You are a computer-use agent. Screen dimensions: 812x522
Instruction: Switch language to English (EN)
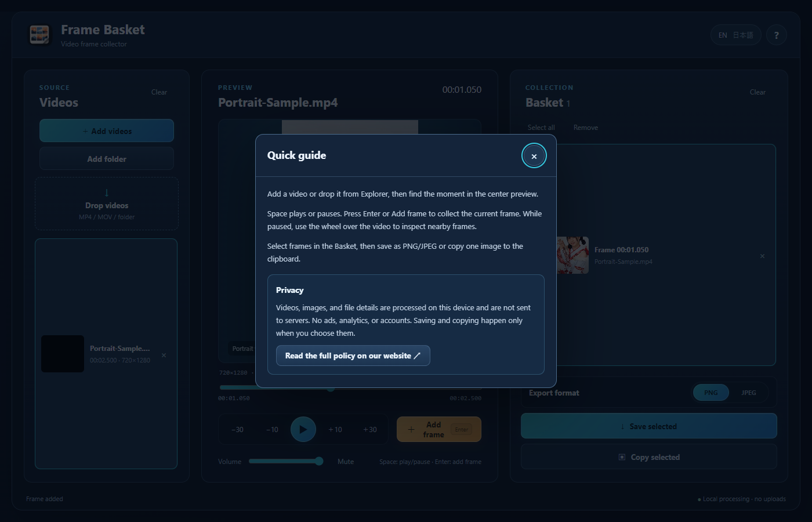(x=723, y=35)
